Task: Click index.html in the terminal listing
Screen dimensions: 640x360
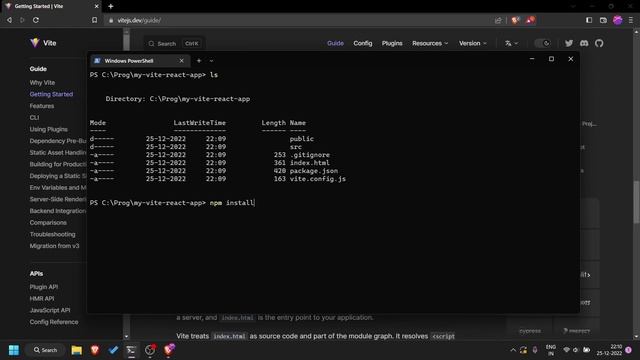Action: [x=309, y=163]
